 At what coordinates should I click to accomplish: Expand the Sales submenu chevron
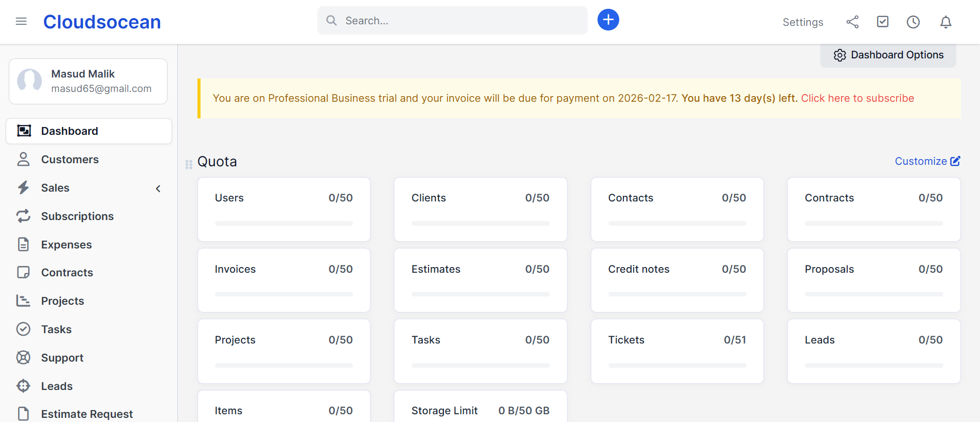[x=158, y=189]
